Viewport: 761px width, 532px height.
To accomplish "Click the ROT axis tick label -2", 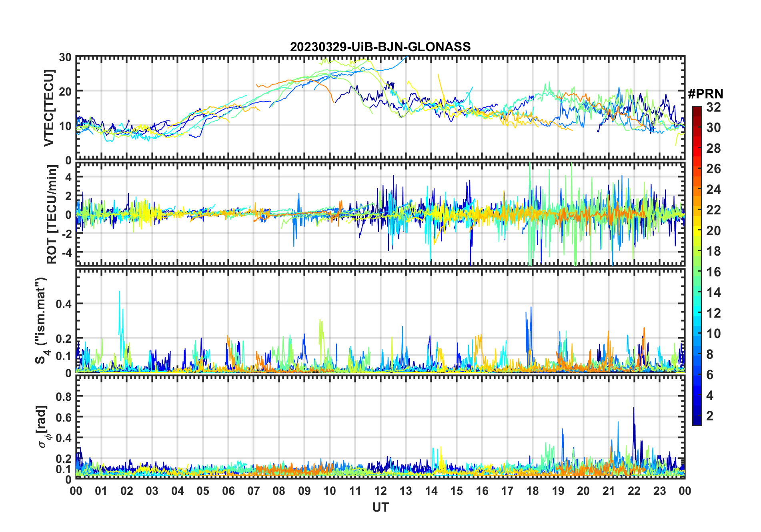I will [66, 234].
